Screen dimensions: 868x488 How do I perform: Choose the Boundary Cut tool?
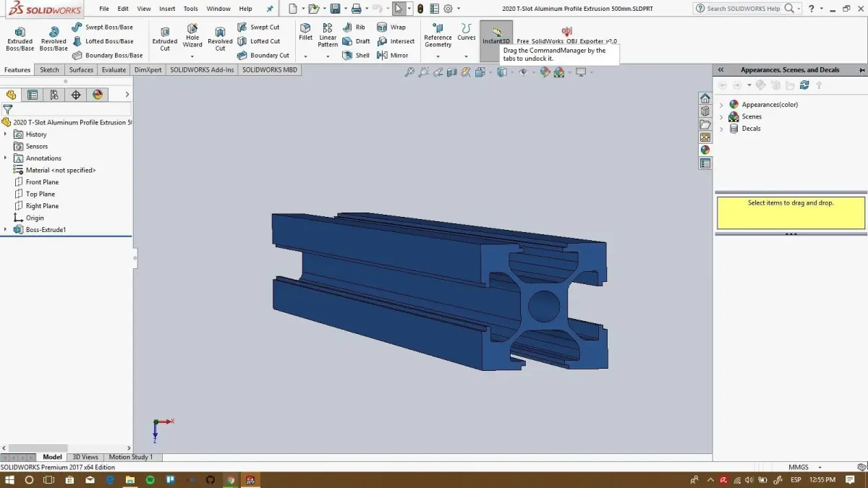point(263,55)
